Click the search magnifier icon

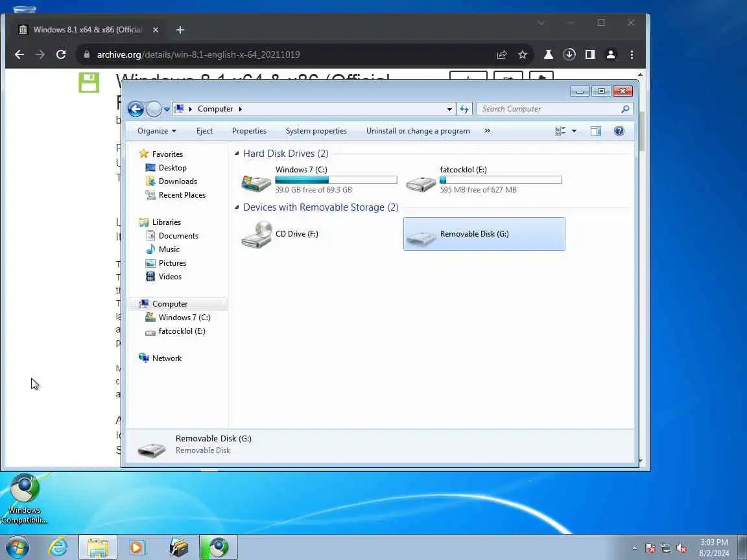pyautogui.click(x=625, y=109)
